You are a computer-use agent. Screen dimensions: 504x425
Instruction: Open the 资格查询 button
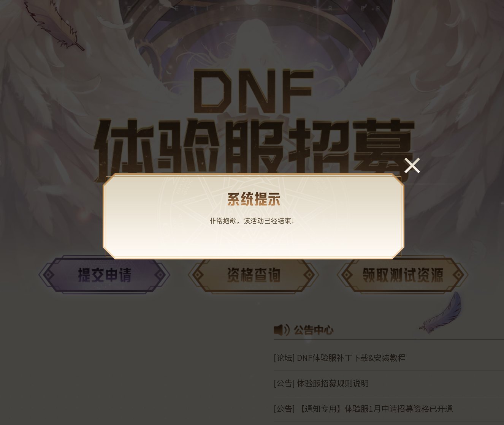click(254, 275)
